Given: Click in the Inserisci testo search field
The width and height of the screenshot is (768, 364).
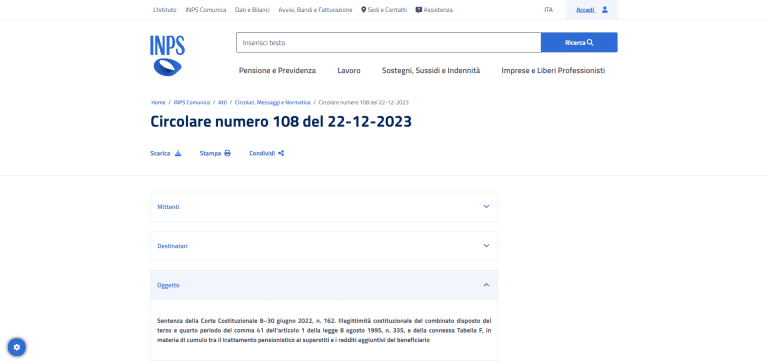Looking at the screenshot, I should click(x=388, y=43).
